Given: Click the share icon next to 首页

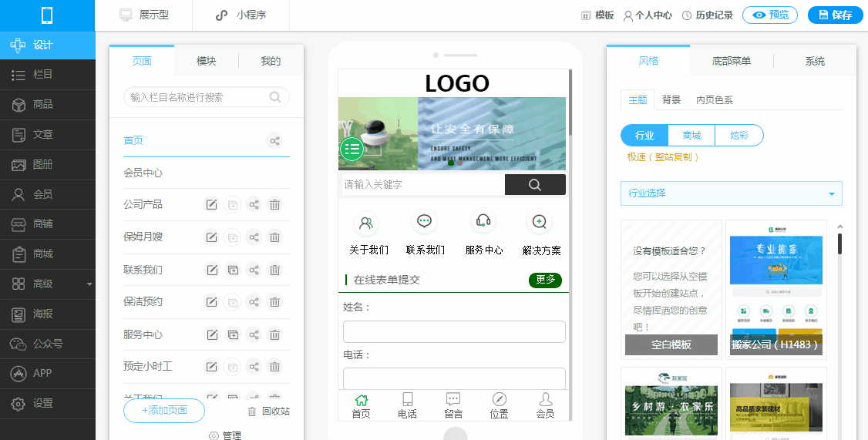Looking at the screenshot, I should [x=274, y=140].
